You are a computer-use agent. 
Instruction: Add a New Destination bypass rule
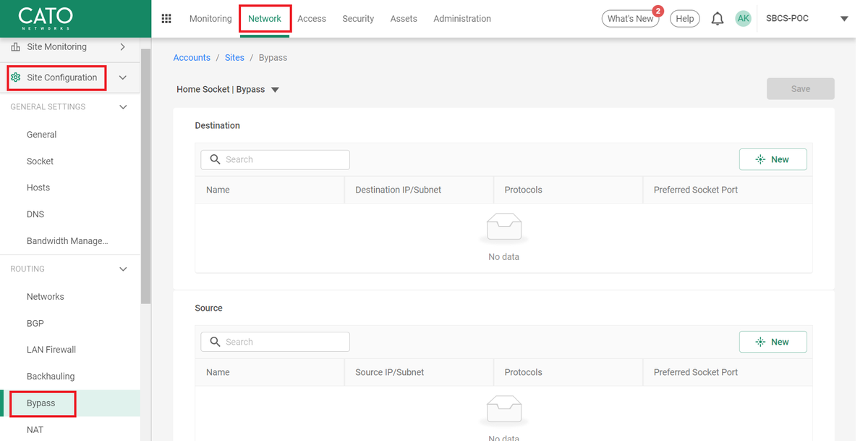click(x=773, y=159)
